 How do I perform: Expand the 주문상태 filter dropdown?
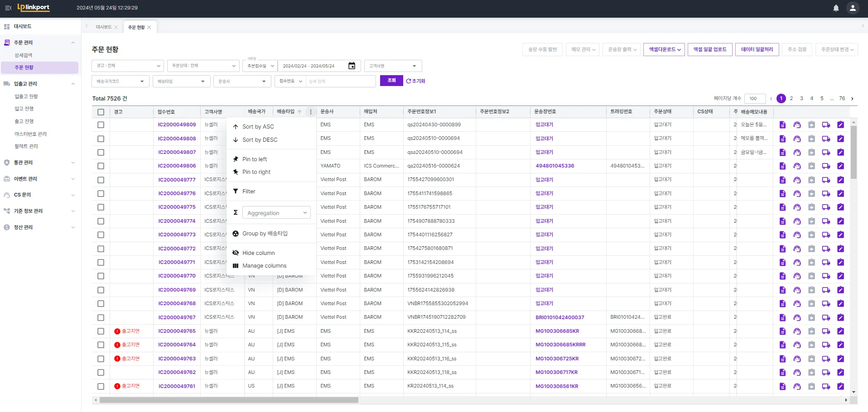203,66
